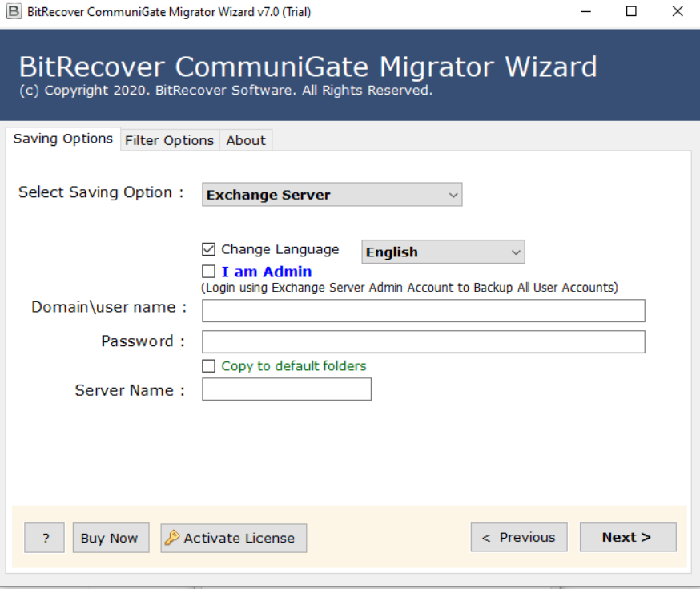Image resolution: width=700 pixels, height=589 pixels.
Task: Uncheck the Change Language checkbox
Action: [209, 249]
